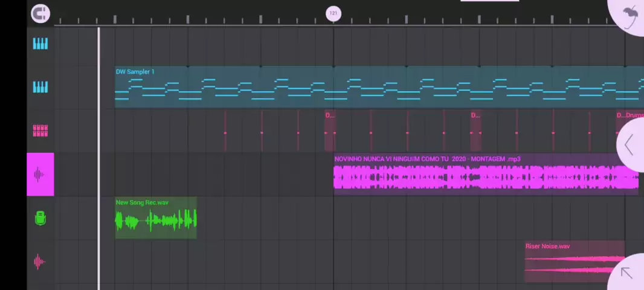Select the green microphone track icon
This screenshot has width=644, height=290.
40,218
